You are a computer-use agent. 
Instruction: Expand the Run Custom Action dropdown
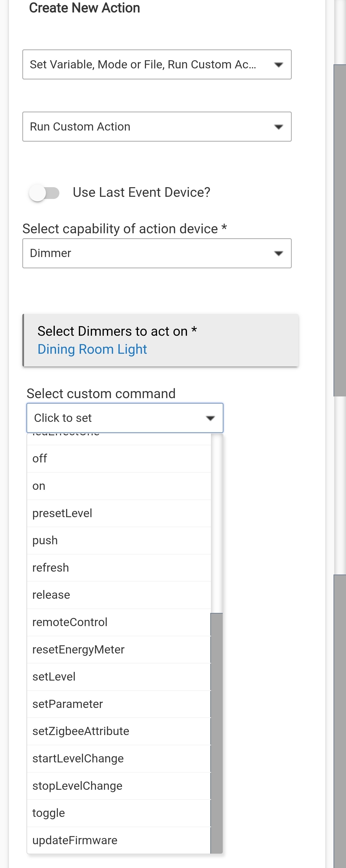click(157, 127)
